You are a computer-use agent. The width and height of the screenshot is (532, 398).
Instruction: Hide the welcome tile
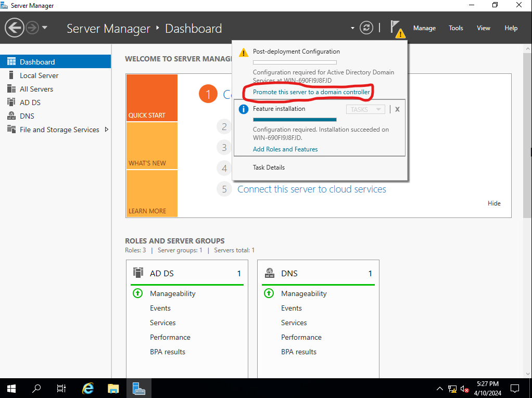pyautogui.click(x=494, y=203)
